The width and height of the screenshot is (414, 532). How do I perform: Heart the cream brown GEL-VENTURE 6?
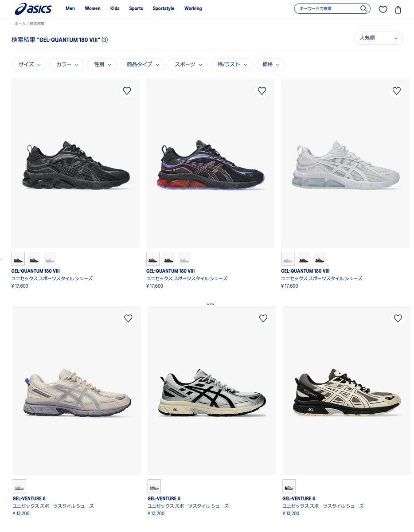coord(398,318)
